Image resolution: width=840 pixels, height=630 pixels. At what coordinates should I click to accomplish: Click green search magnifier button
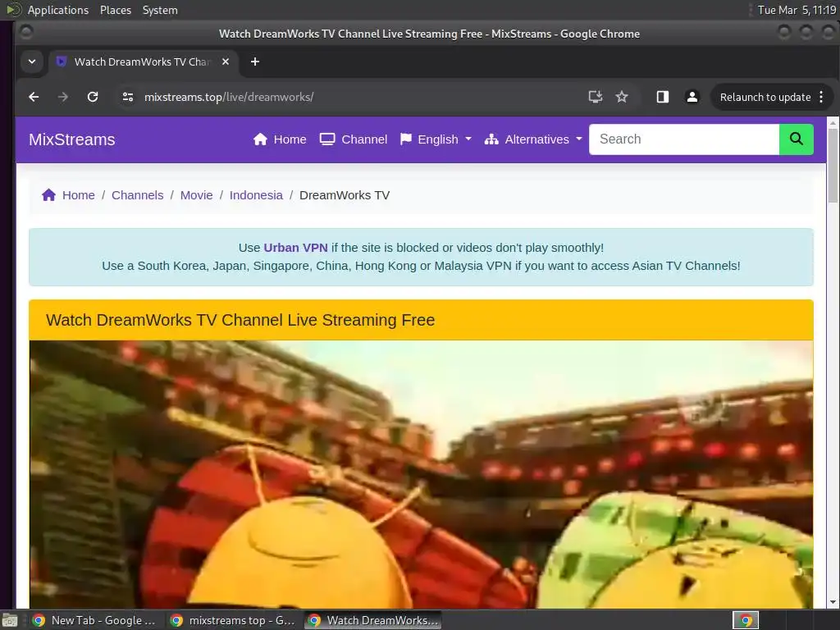pyautogui.click(x=796, y=139)
